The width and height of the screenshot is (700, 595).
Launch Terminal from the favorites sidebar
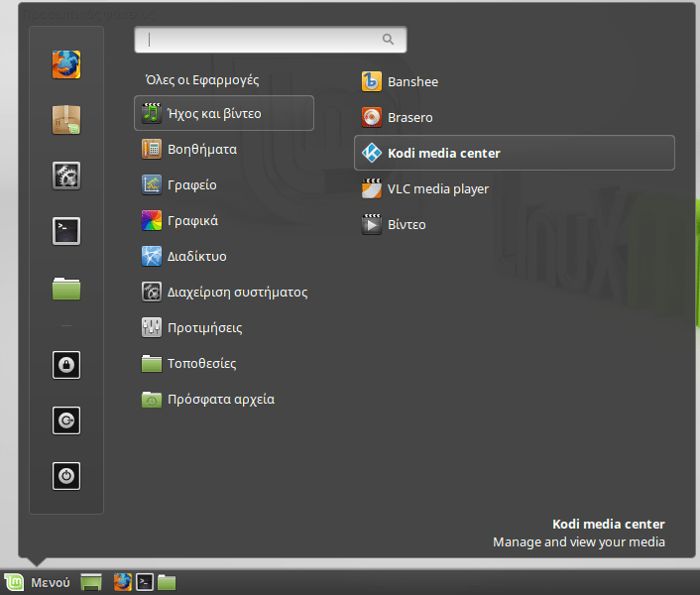coord(66,231)
